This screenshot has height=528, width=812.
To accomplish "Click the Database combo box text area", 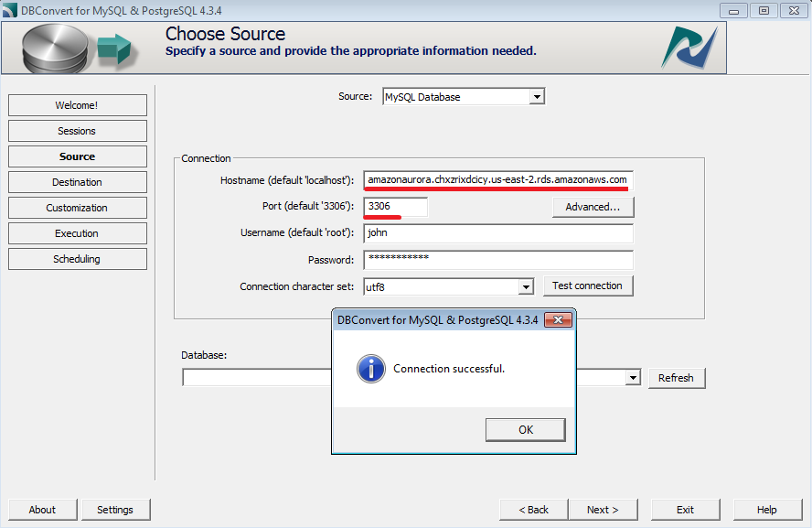I will 257,378.
